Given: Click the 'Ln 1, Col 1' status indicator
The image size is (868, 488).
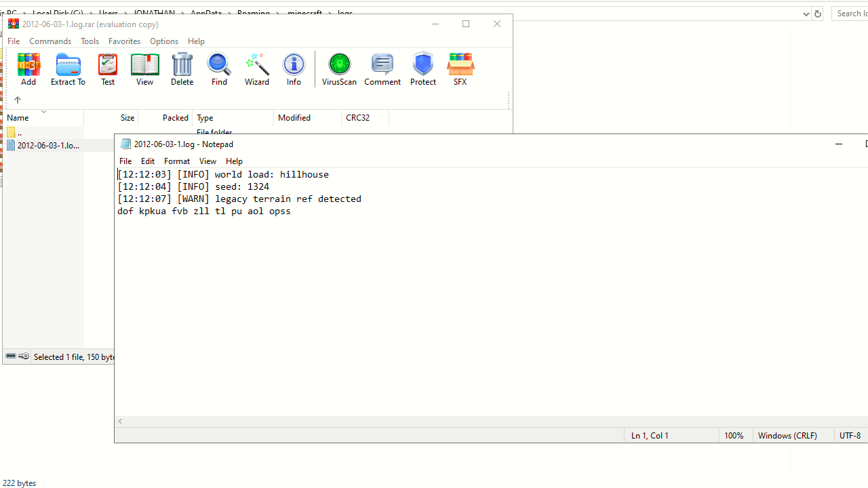Looking at the screenshot, I should pyautogui.click(x=650, y=436).
